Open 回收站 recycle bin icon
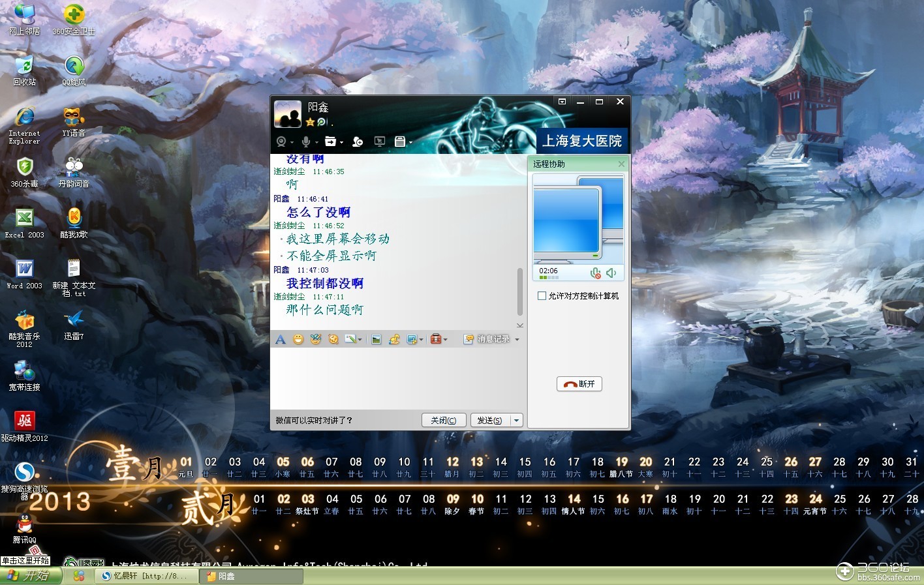The image size is (924, 585). pyautogui.click(x=24, y=70)
